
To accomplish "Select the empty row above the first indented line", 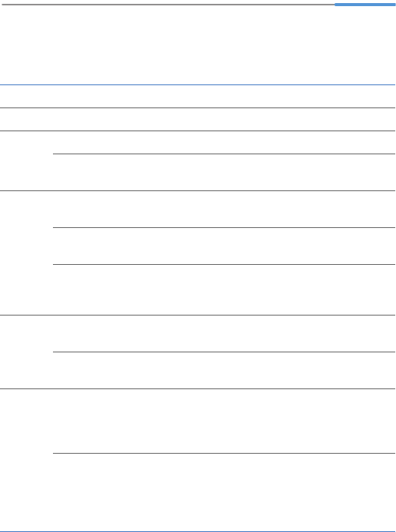I will [224, 142].
